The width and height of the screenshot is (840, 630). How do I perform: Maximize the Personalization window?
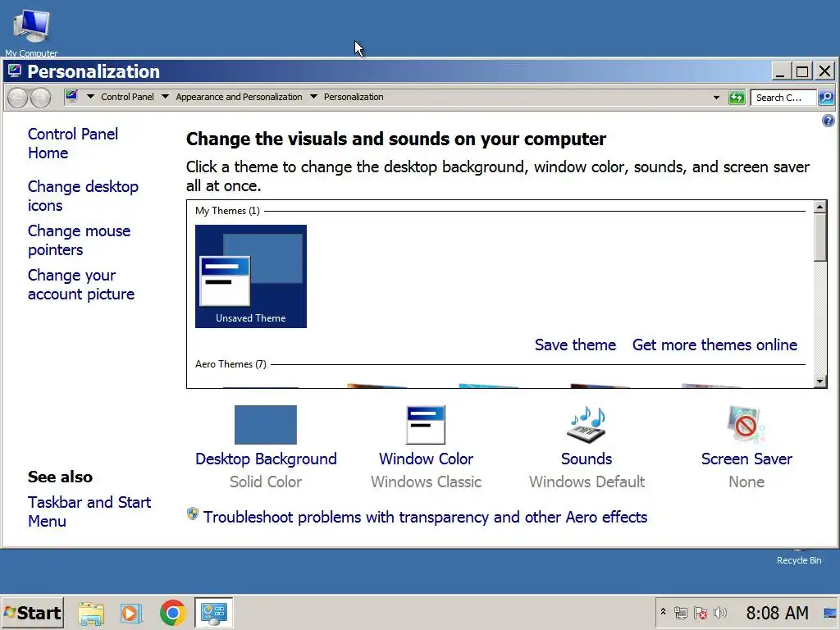802,71
